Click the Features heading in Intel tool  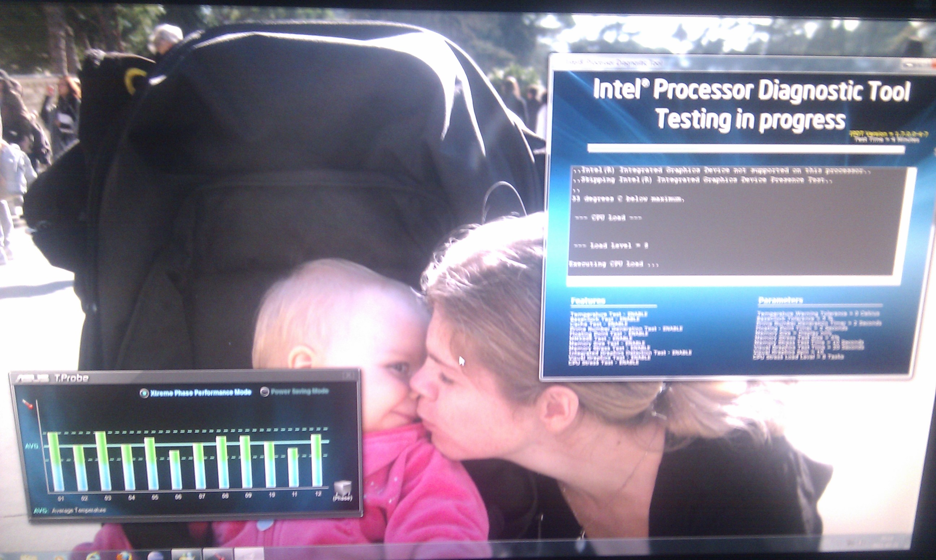coord(588,301)
